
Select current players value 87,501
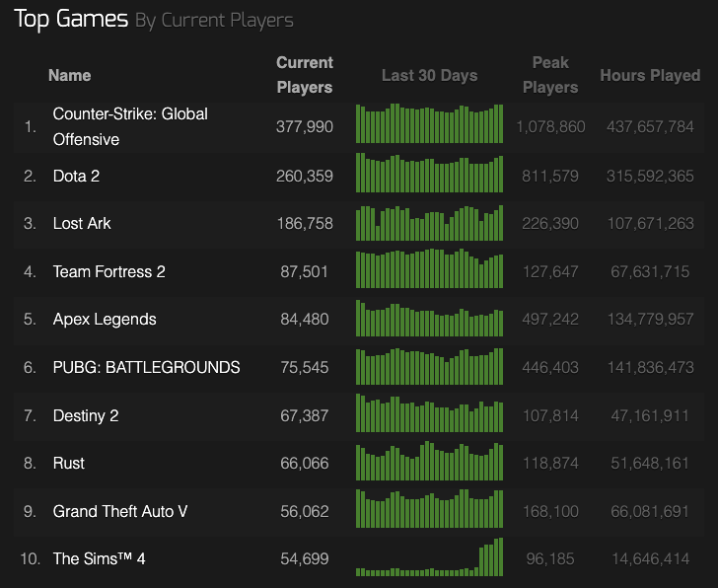point(304,271)
